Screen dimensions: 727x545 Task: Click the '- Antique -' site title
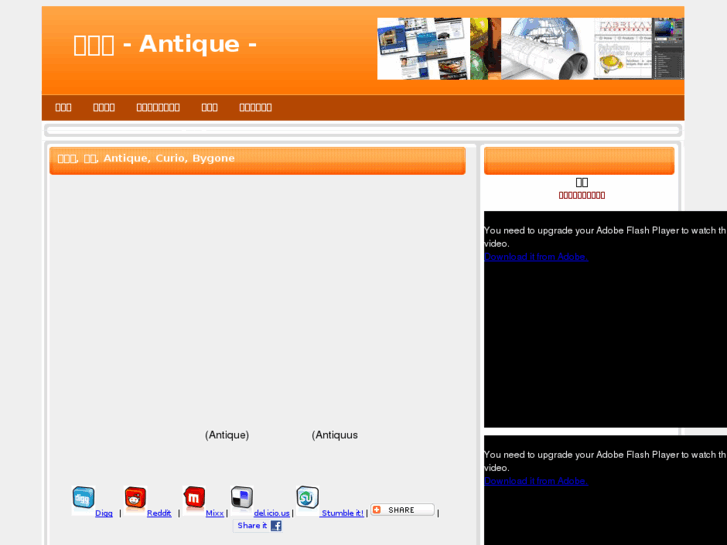[165, 45]
